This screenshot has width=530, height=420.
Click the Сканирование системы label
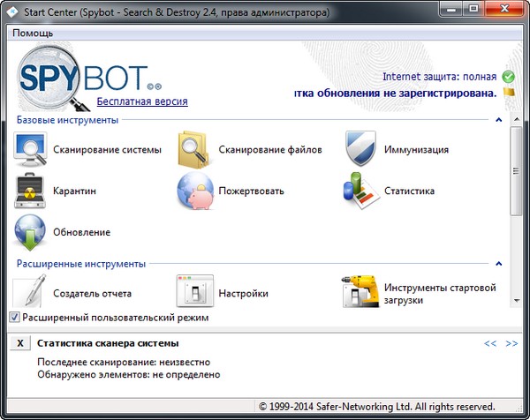(x=107, y=150)
